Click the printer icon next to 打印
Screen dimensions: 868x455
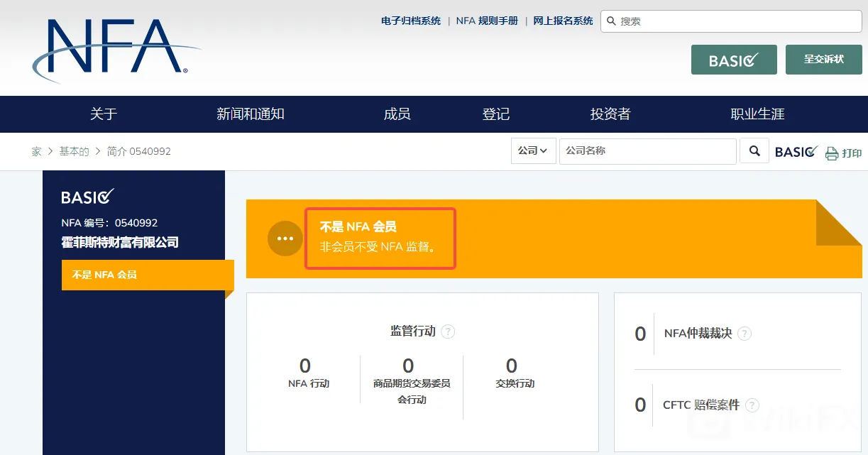[832, 153]
